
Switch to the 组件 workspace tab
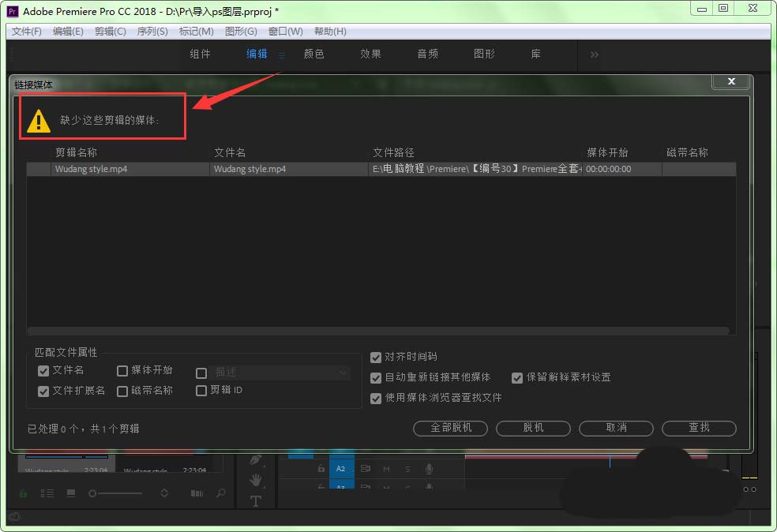point(201,54)
